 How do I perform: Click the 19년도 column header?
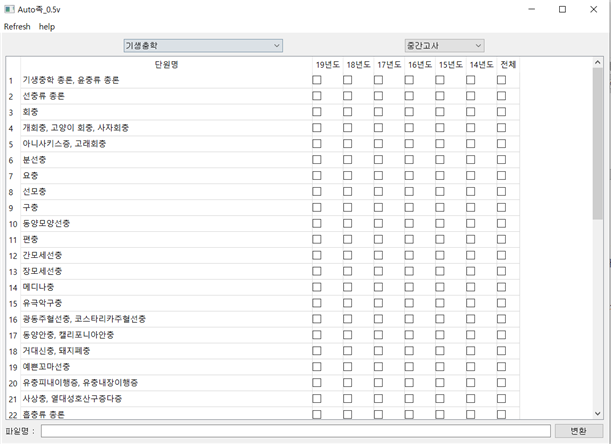tap(327, 65)
